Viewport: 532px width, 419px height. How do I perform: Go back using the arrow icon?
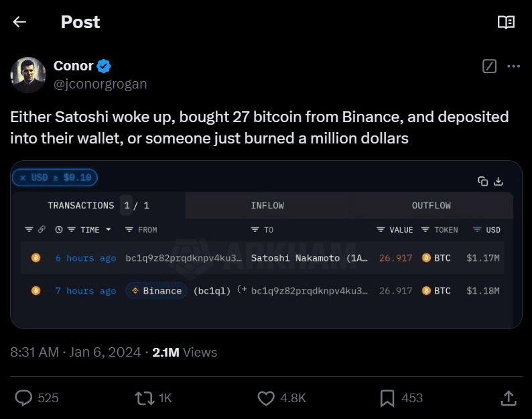pyautogui.click(x=19, y=22)
